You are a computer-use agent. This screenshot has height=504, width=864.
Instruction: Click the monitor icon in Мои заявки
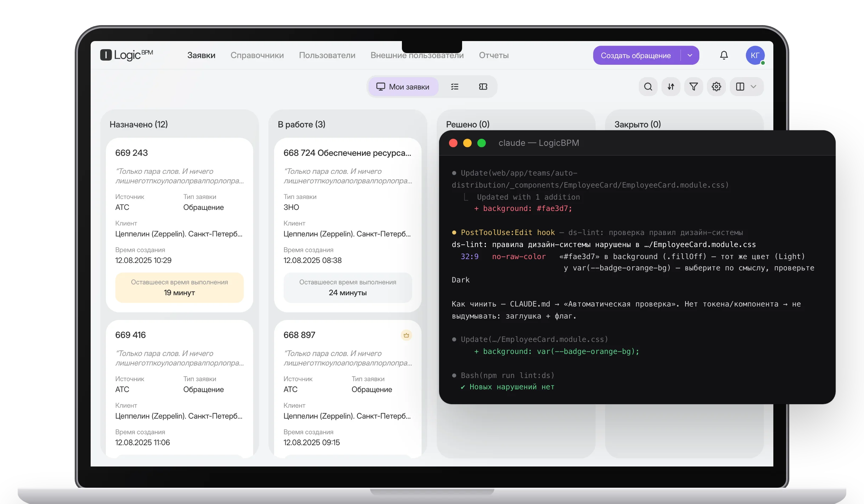[380, 87]
